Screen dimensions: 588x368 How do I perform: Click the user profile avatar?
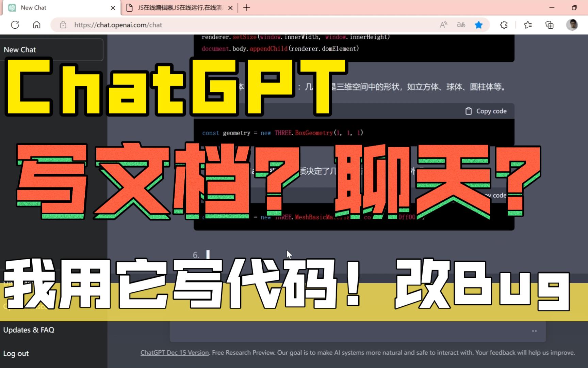tap(572, 25)
